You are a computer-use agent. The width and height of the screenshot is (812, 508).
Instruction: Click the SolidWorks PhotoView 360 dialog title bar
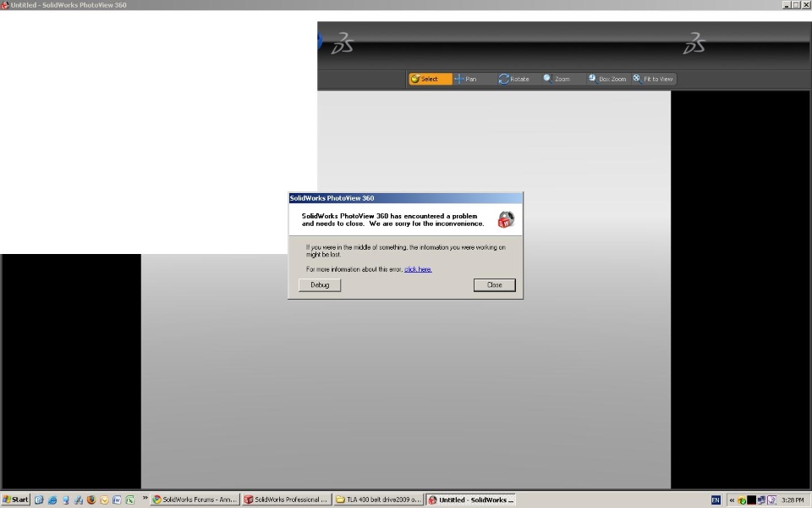point(405,198)
